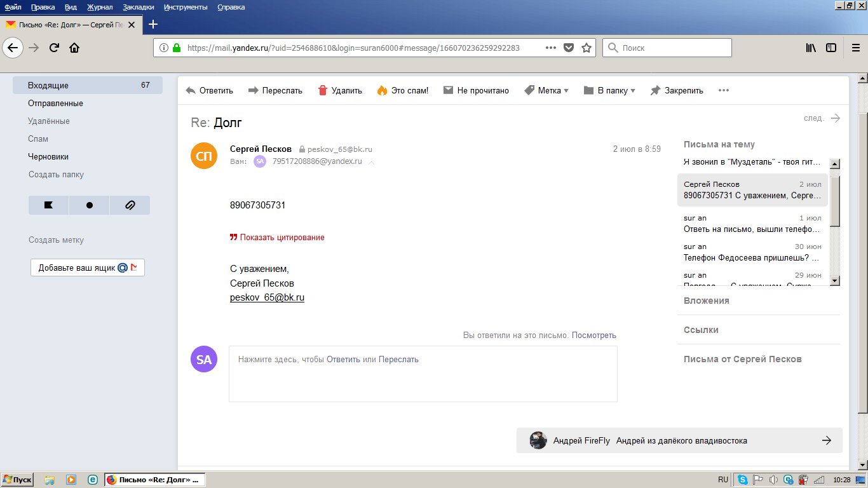Screen dimensions: 868x488
Task: Forward the message using Переслать arrow
Action: click(x=253, y=90)
